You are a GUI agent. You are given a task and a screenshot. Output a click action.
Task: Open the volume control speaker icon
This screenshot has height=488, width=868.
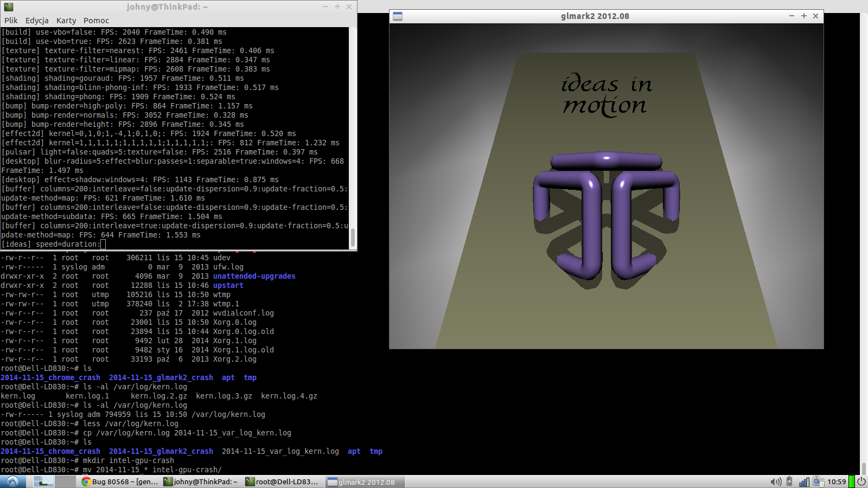click(x=776, y=481)
